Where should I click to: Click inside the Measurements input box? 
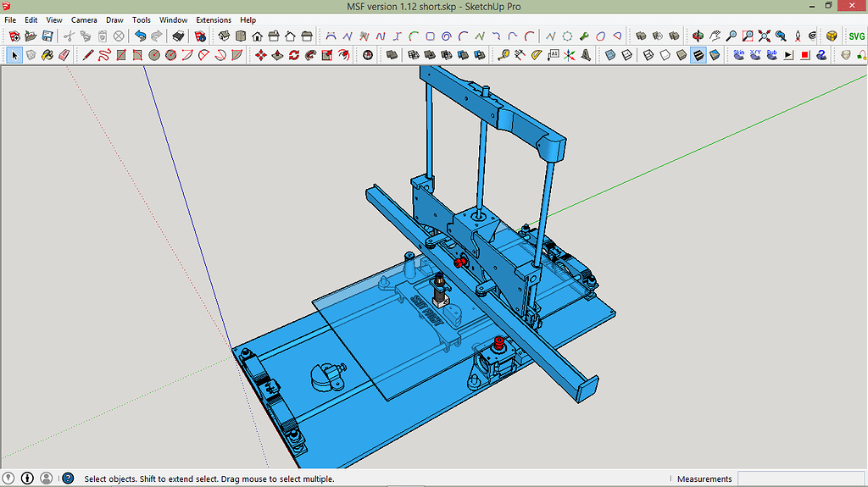(800, 479)
